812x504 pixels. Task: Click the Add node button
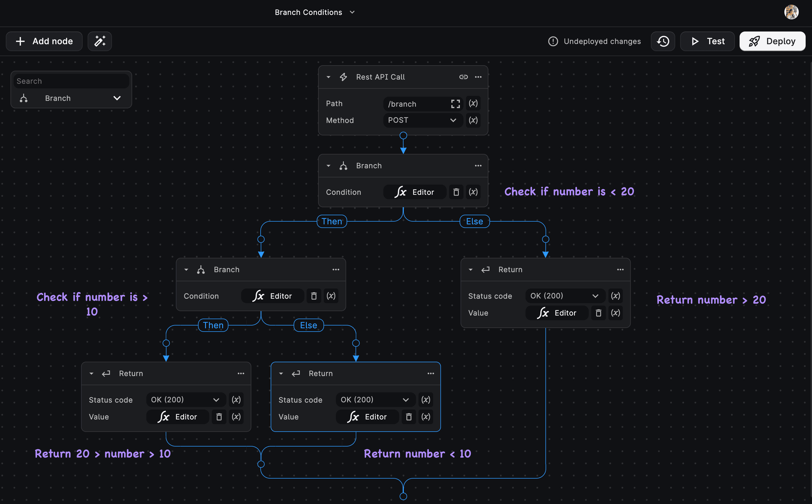coord(44,41)
